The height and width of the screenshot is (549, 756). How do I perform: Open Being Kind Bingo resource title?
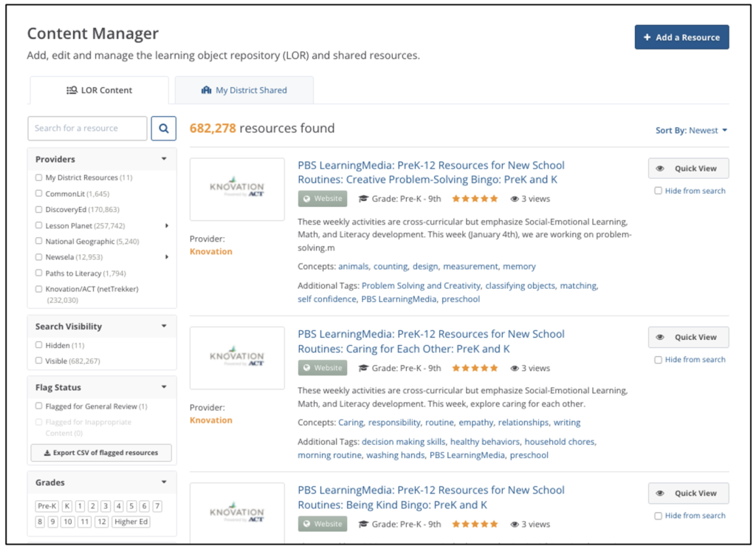pyautogui.click(x=431, y=497)
